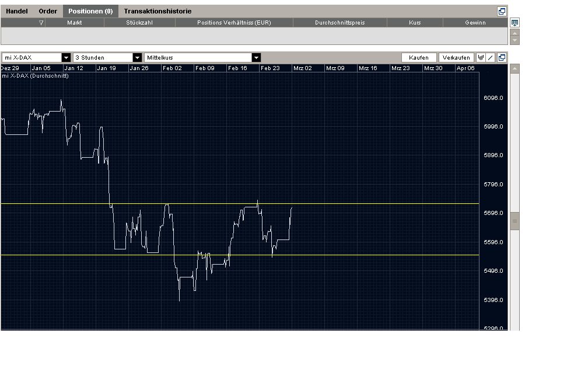Click the small up stepper beside the positions area
Image resolution: width=588 pixels, height=368 pixels.
(x=514, y=33)
